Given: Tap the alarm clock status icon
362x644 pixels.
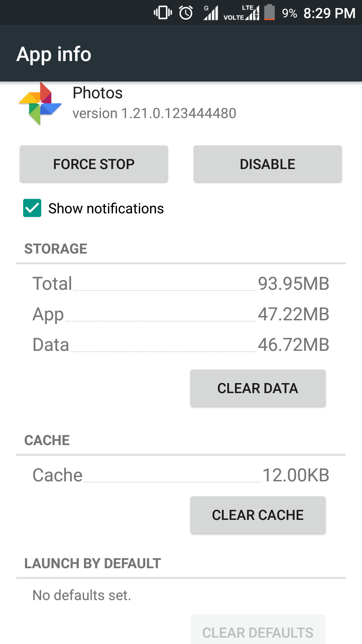Looking at the screenshot, I should [x=186, y=13].
